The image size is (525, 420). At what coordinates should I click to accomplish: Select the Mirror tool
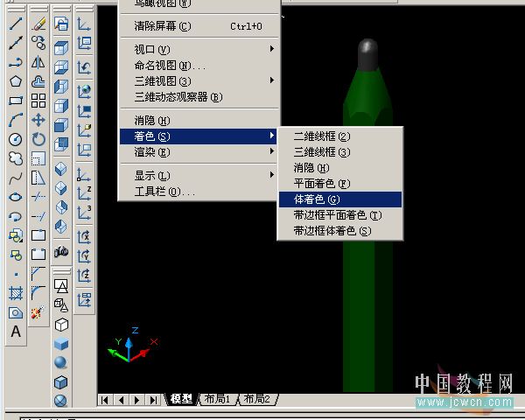pyautogui.click(x=38, y=62)
